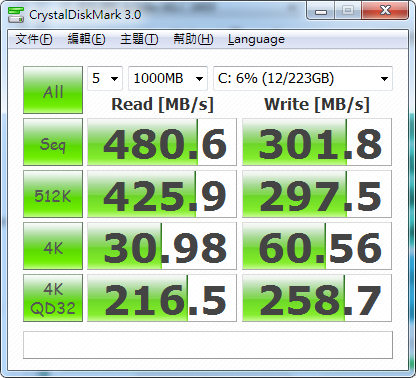Click 4K QD32 write result 258.7
Image resolution: width=416 pixels, height=378 pixels.
(317, 298)
